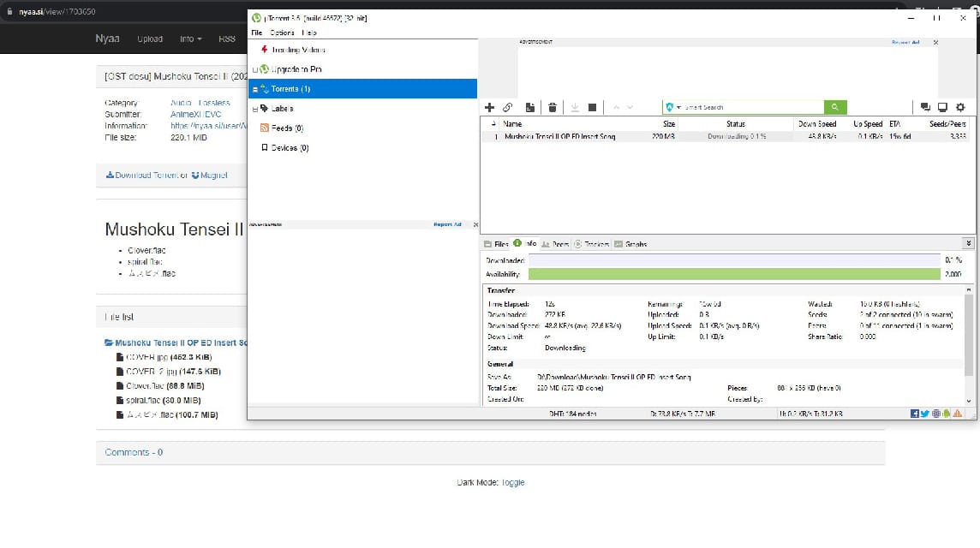This screenshot has width=980, height=548.
Task: Sort torrents by the Size column header
Action: pos(669,123)
